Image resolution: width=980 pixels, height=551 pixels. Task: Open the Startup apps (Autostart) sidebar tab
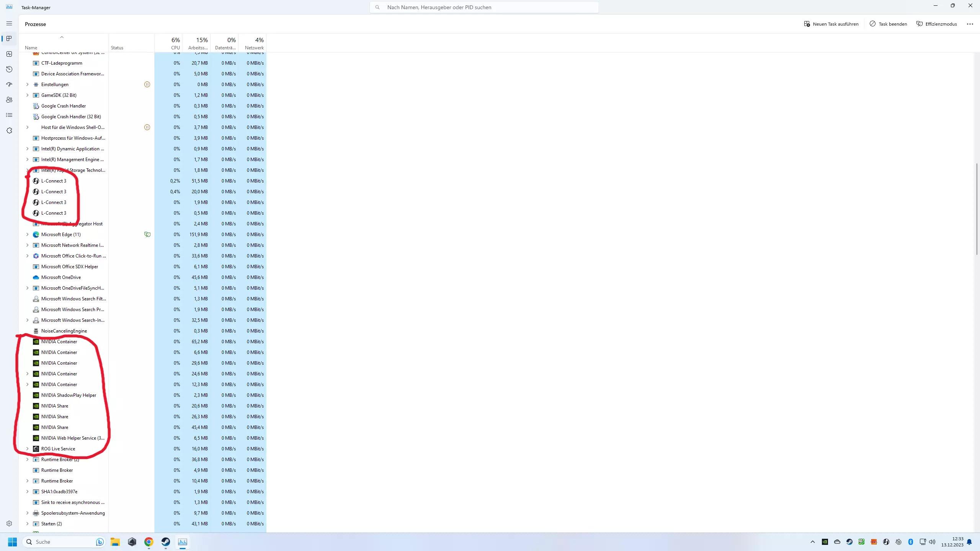(9, 85)
